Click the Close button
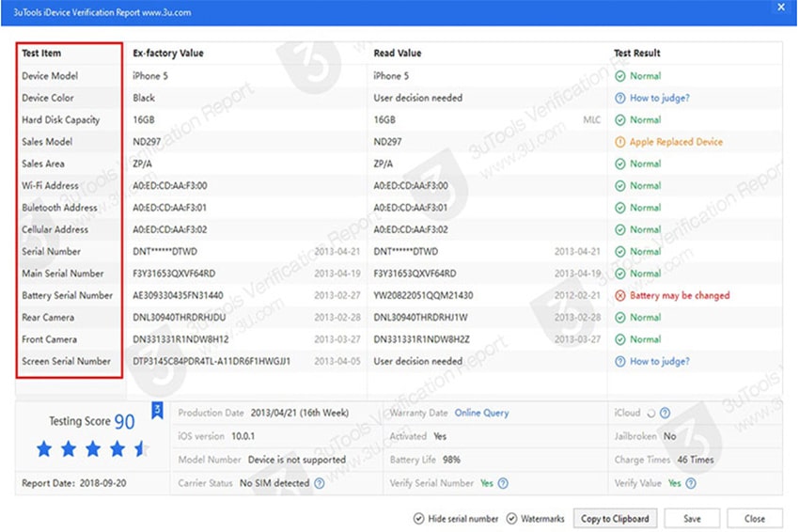The width and height of the screenshot is (799, 532). click(754, 518)
